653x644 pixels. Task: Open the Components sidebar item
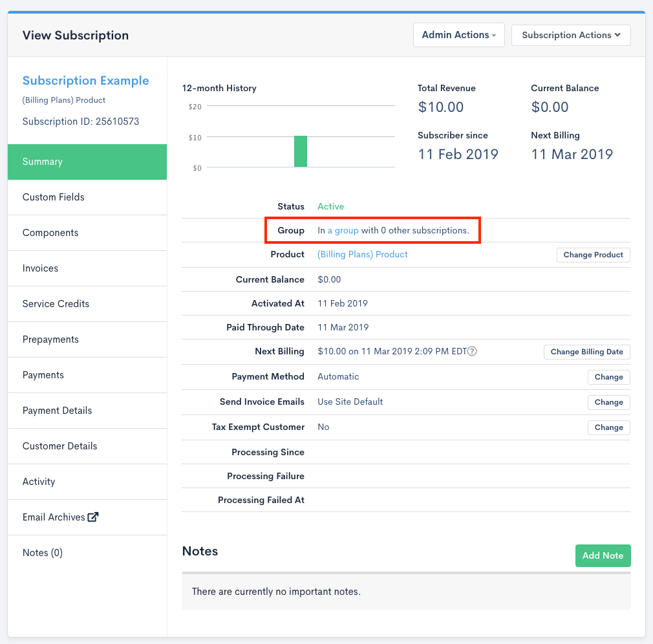pyautogui.click(x=50, y=233)
